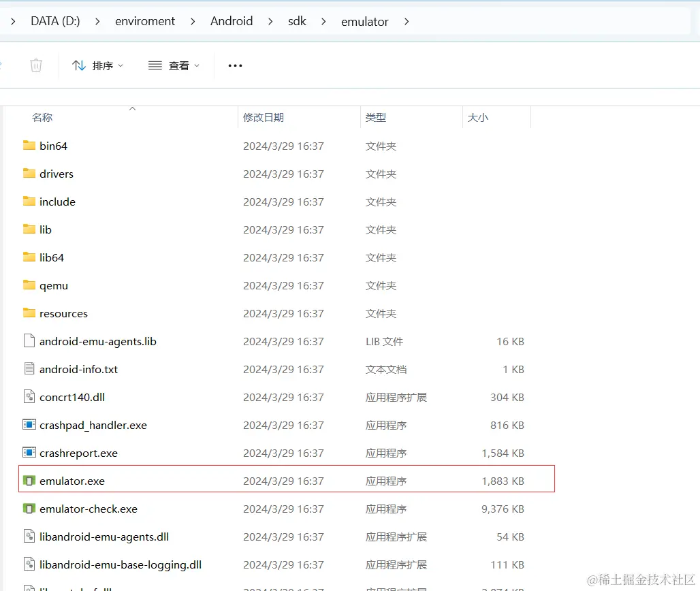Click LIB 文件 type cell
The height and width of the screenshot is (591, 700).
pos(384,342)
